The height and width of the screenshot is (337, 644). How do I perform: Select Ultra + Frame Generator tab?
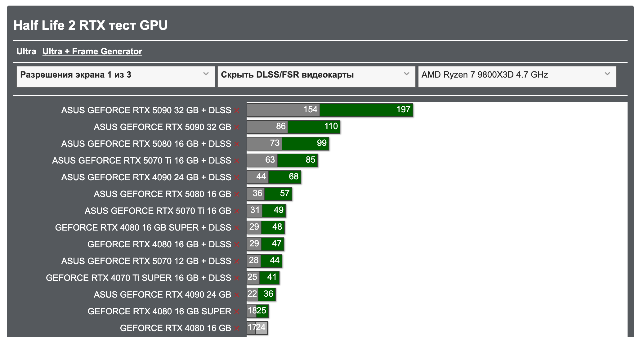tap(92, 52)
